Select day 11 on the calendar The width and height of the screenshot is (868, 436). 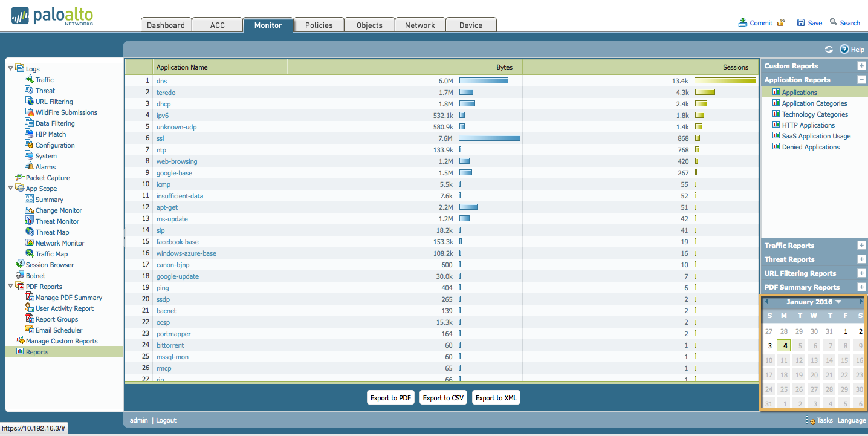pyautogui.click(x=783, y=360)
